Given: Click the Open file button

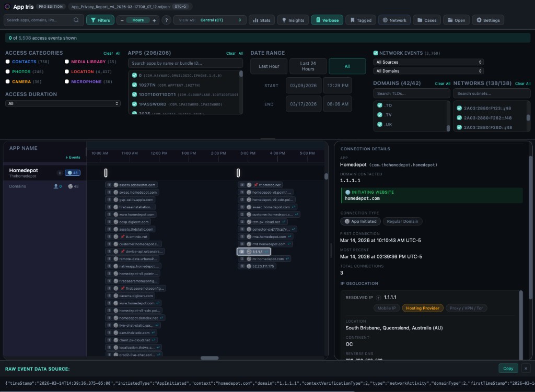Looking at the screenshot, I should point(457,20).
